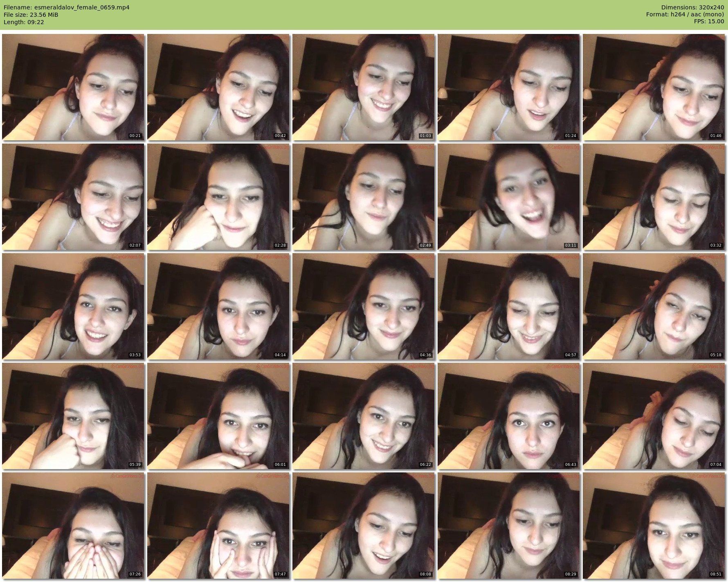Click the thumbnail stamped 01:24

click(509, 87)
